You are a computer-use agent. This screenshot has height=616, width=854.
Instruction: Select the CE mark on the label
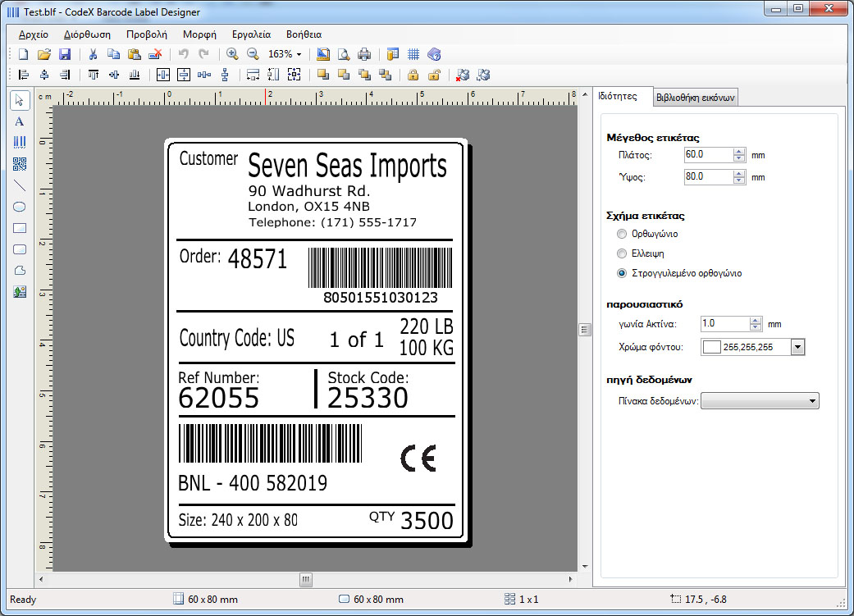[418, 458]
